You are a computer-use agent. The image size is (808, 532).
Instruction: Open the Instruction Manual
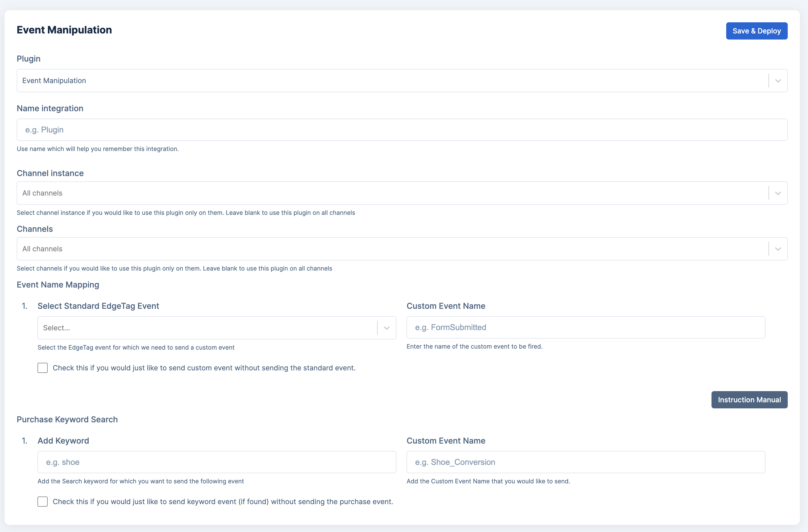click(749, 400)
